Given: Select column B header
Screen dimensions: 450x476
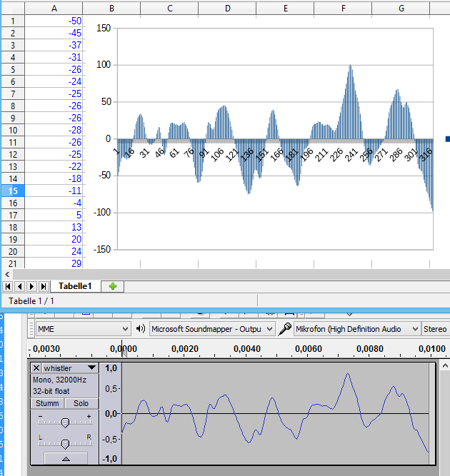Looking at the screenshot, I should click(x=111, y=9).
